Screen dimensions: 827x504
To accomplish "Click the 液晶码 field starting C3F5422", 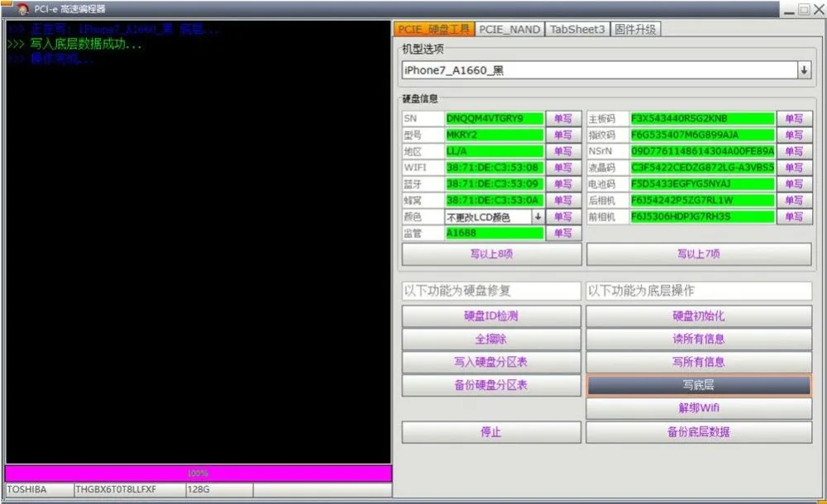I will 702,168.
